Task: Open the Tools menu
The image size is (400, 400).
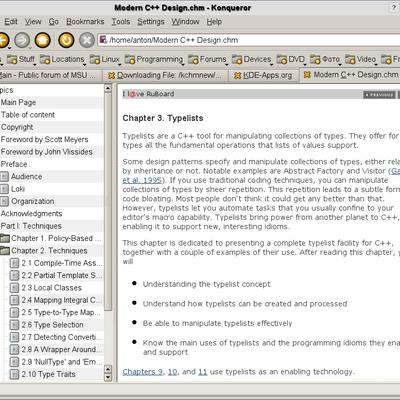Action: point(121,22)
